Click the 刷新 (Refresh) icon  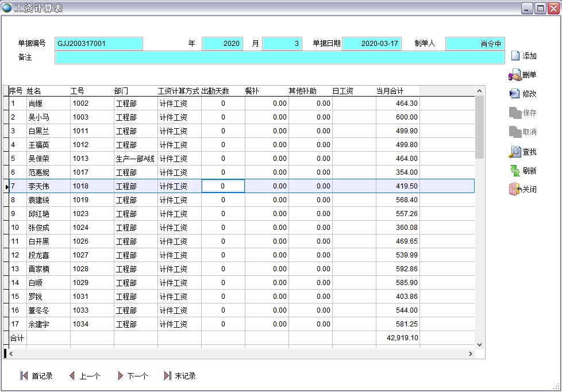click(x=525, y=170)
